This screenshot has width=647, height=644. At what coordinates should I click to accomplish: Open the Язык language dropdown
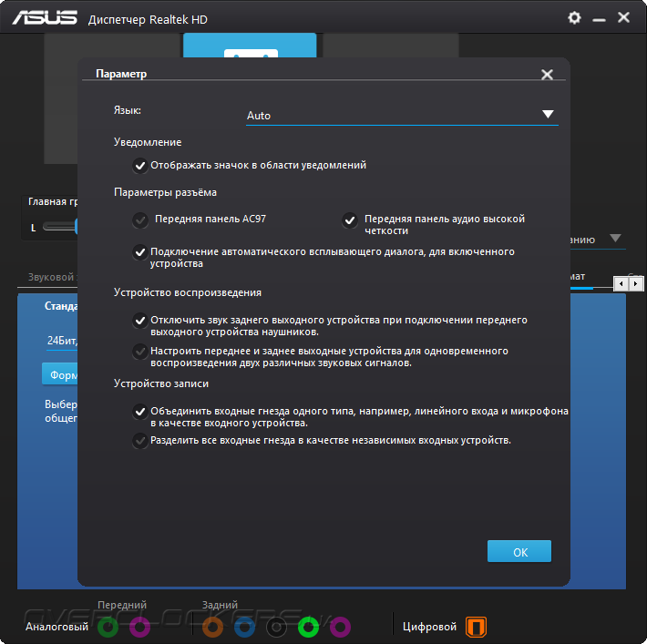tap(402, 115)
